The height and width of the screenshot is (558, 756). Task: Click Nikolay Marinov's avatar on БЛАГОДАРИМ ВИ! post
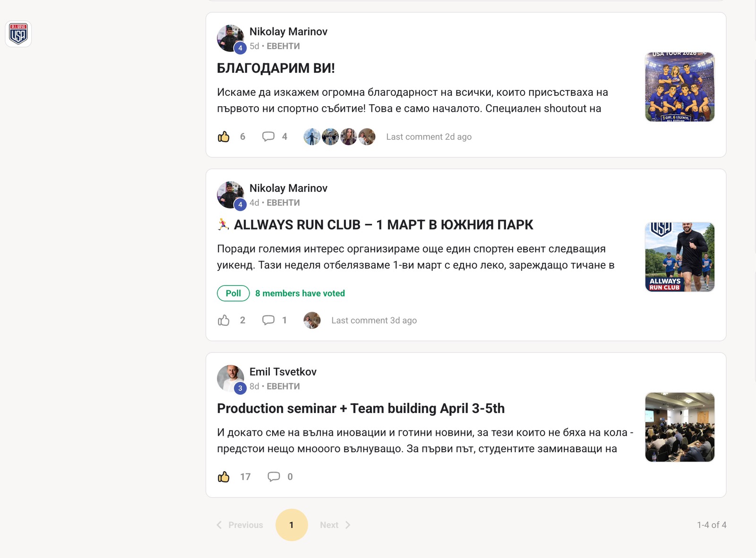pyautogui.click(x=230, y=38)
